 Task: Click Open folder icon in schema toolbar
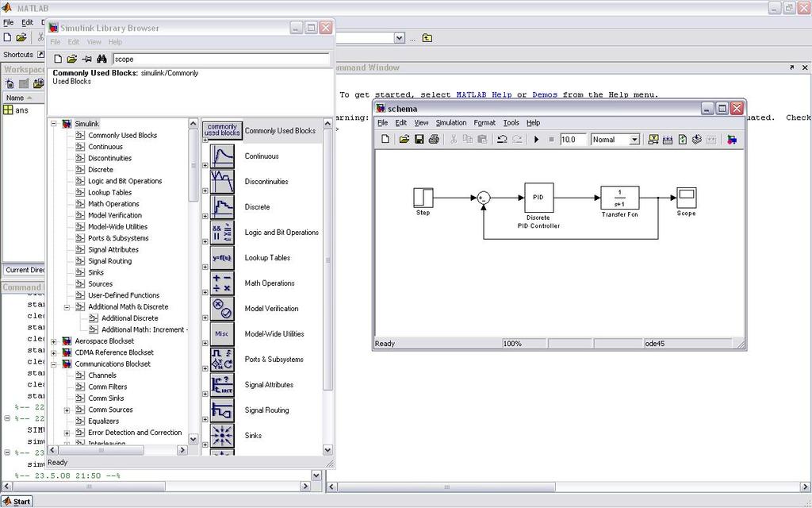pos(404,139)
